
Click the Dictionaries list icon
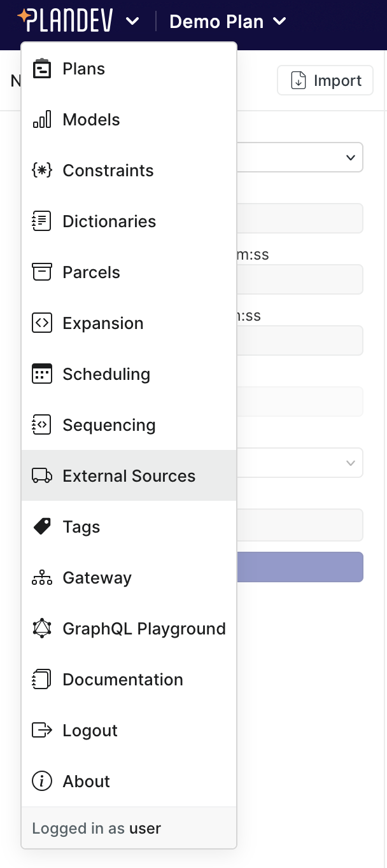point(41,221)
